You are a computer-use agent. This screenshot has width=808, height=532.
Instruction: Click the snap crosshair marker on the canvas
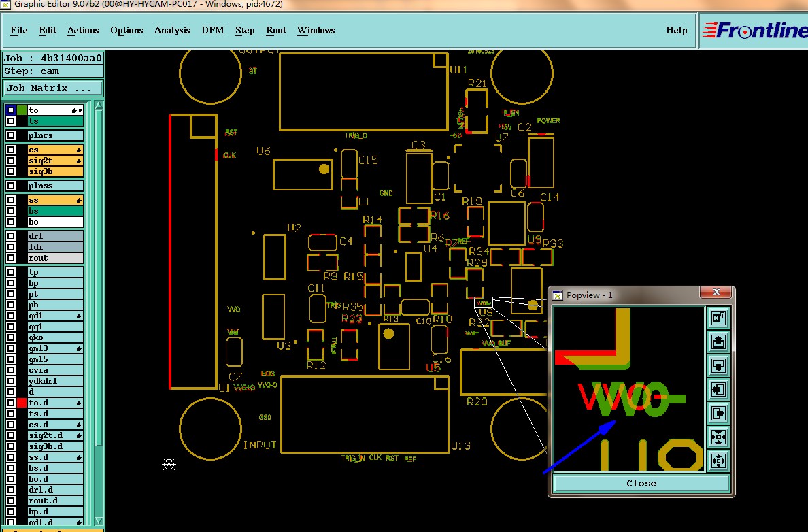(169, 464)
